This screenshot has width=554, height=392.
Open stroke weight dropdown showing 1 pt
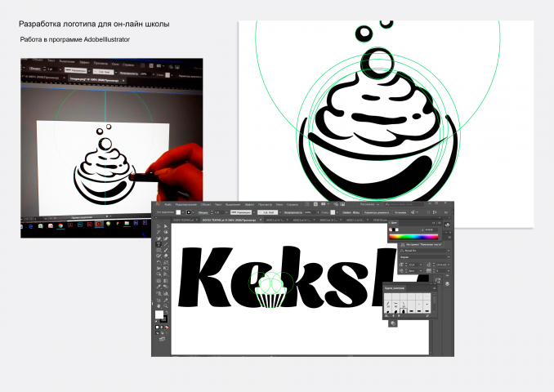click(226, 212)
